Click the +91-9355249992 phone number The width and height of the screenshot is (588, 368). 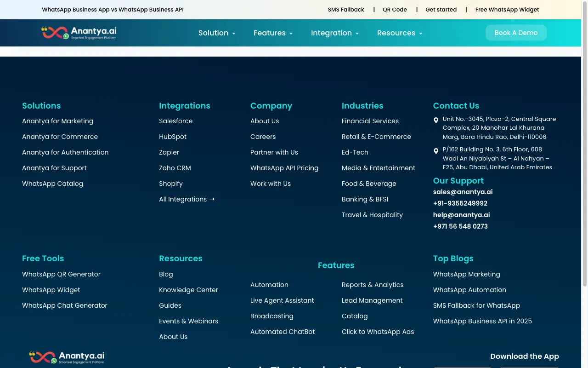point(460,203)
